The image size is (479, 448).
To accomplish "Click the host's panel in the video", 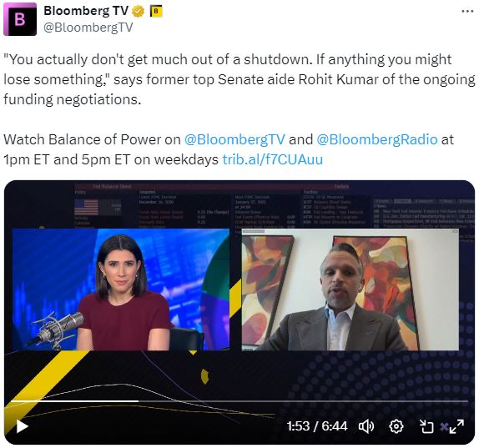I will (121, 289).
